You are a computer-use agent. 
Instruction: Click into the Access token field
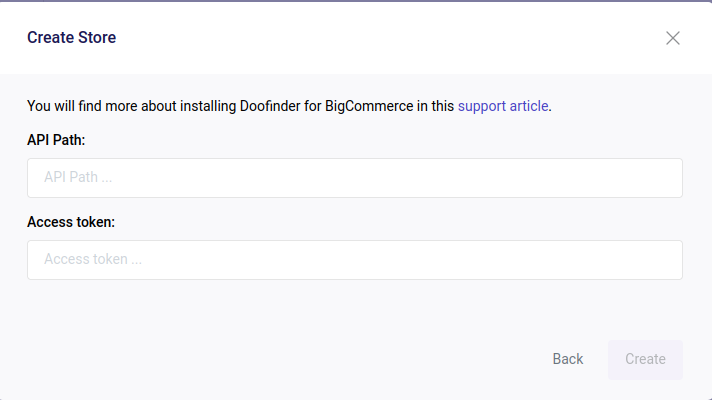[x=355, y=260]
